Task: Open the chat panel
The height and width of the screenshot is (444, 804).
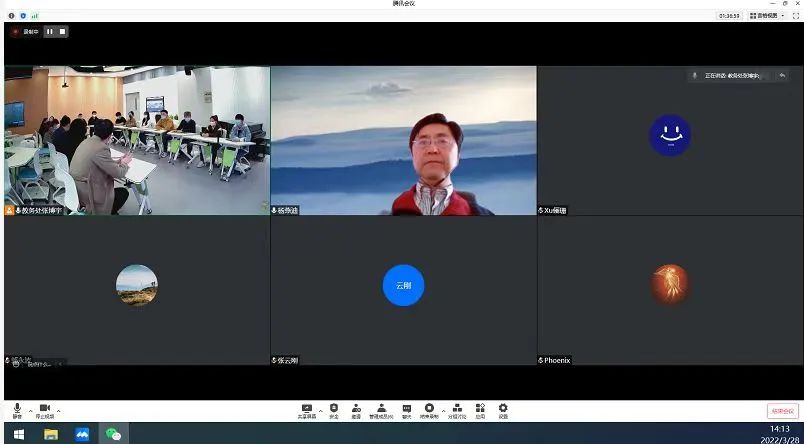Action: click(406, 409)
